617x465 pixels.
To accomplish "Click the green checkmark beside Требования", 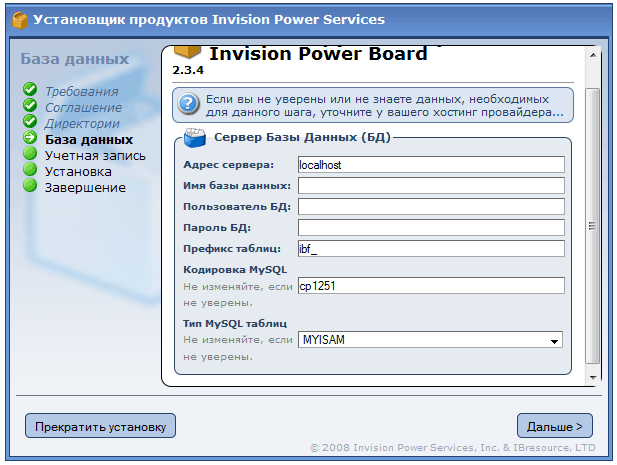I will (x=30, y=92).
